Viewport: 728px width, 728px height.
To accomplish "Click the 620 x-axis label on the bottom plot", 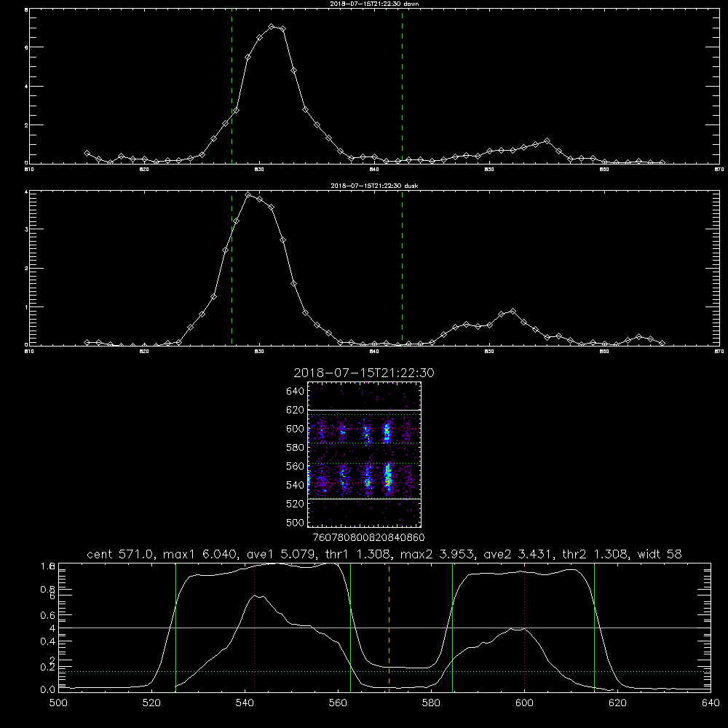I will pos(617,703).
